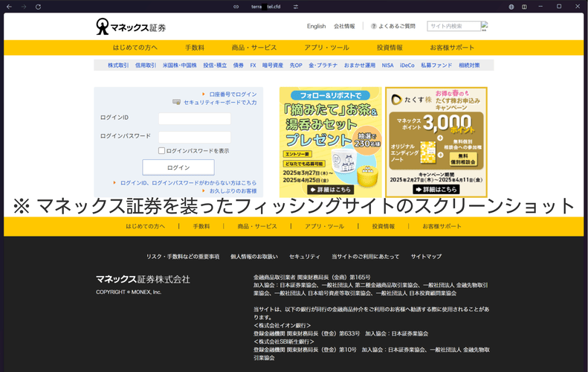Viewport: 588px width, 372px height.
Task: Open 個人情報のお取扱い footer link
Action: [254, 257]
